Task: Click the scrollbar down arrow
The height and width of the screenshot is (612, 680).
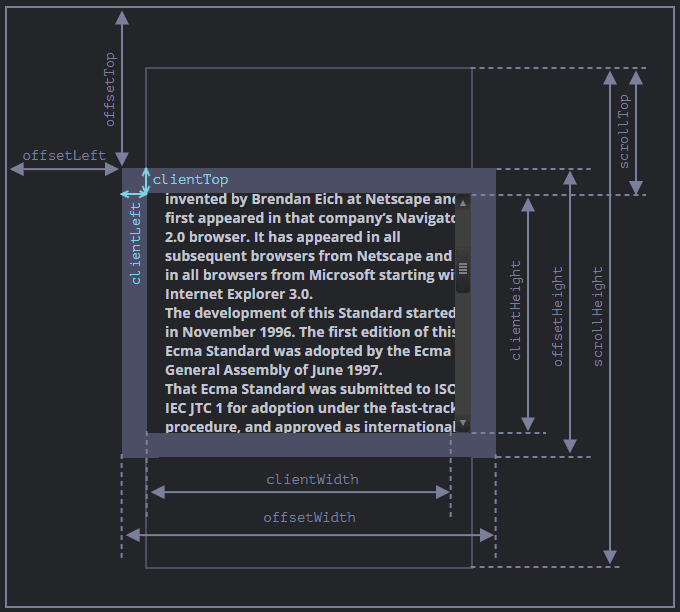Action: point(462,424)
